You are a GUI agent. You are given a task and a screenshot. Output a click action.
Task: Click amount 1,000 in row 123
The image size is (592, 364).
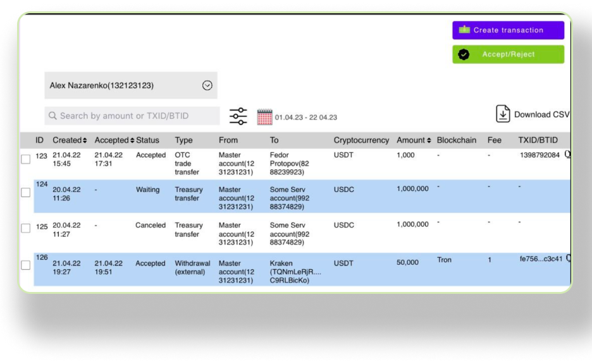(405, 155)
